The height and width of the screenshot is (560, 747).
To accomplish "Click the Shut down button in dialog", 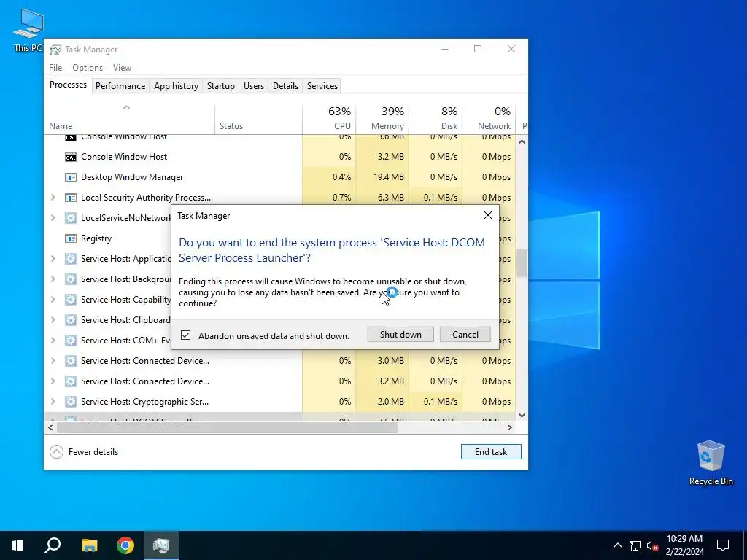I will (x=400, y=334).
